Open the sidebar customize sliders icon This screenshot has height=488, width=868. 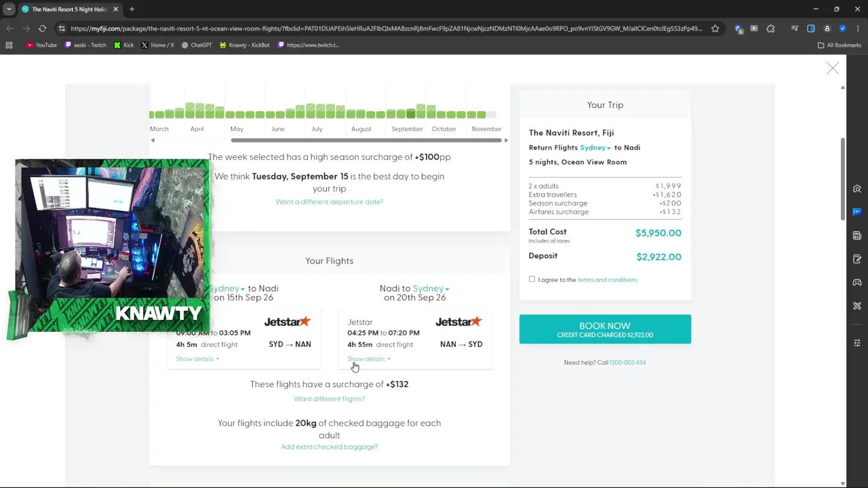(857, 343)
